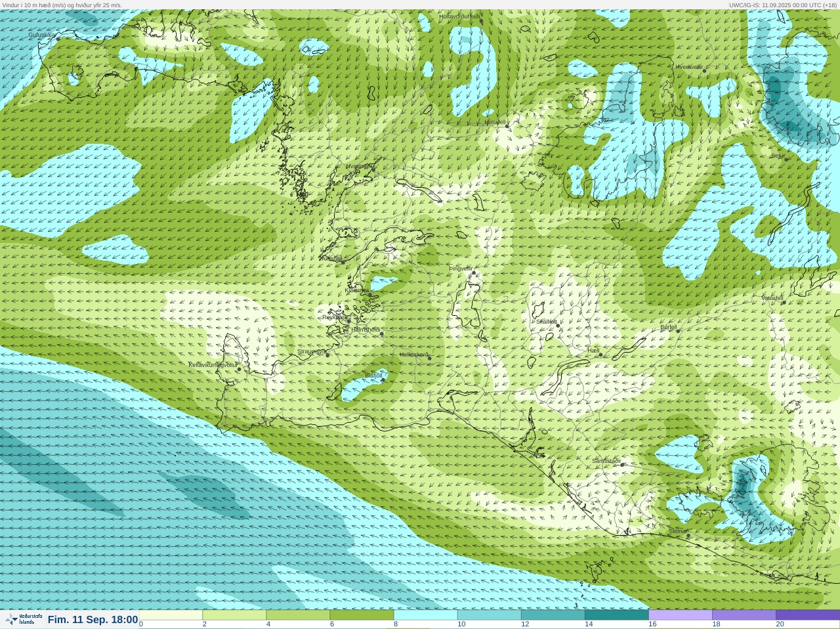The image size is (840, 629).
Task: Click the Skálholt station label
Action: point(546,322)
